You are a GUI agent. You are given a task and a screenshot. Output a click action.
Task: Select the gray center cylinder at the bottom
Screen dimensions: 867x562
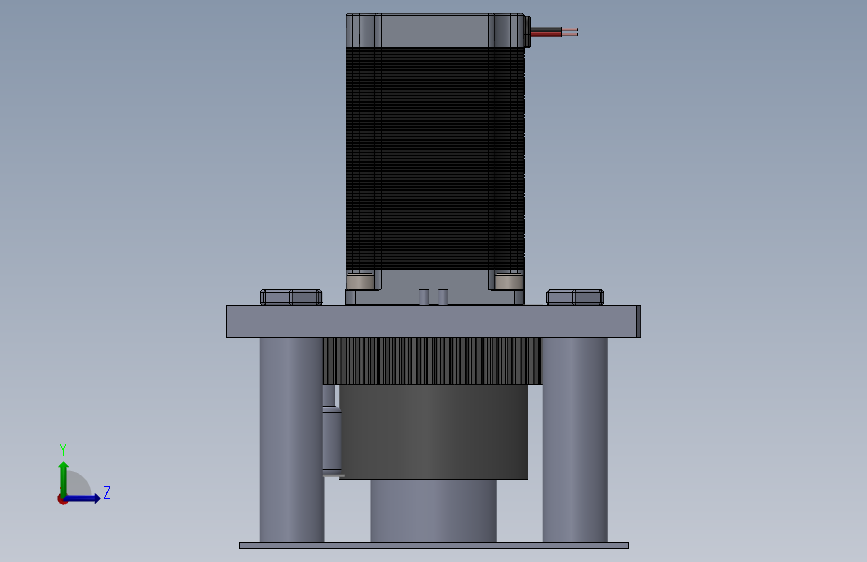coord(434,511)
